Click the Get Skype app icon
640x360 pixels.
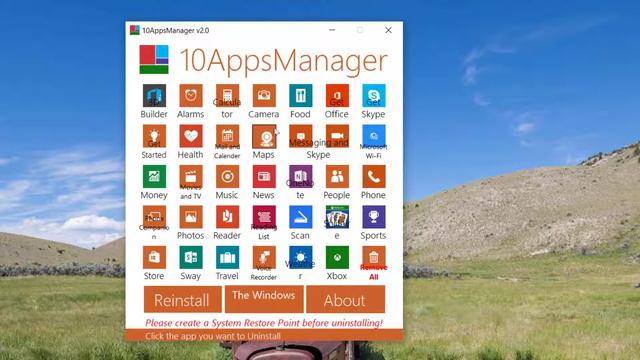373,96
